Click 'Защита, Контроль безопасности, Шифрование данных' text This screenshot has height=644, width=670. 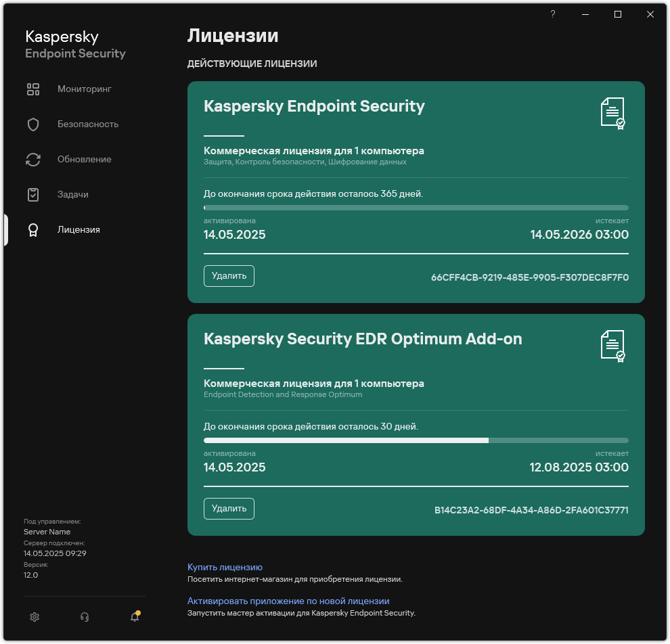click(305, 162)
